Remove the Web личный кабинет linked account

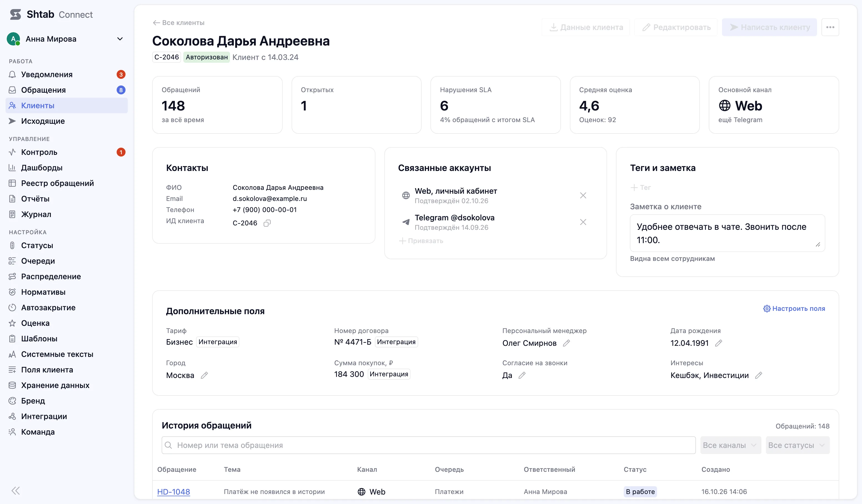(x=583, y=196)
